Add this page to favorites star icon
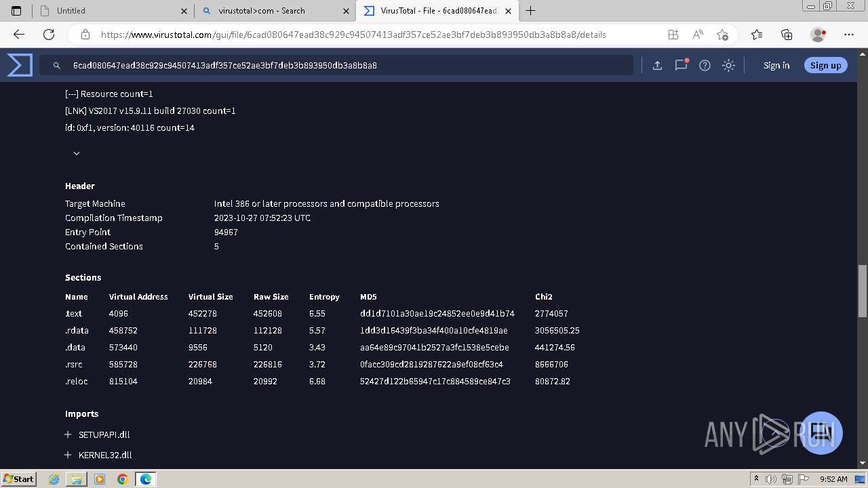Viewport: 868px width, 488px height. point(722,35)
